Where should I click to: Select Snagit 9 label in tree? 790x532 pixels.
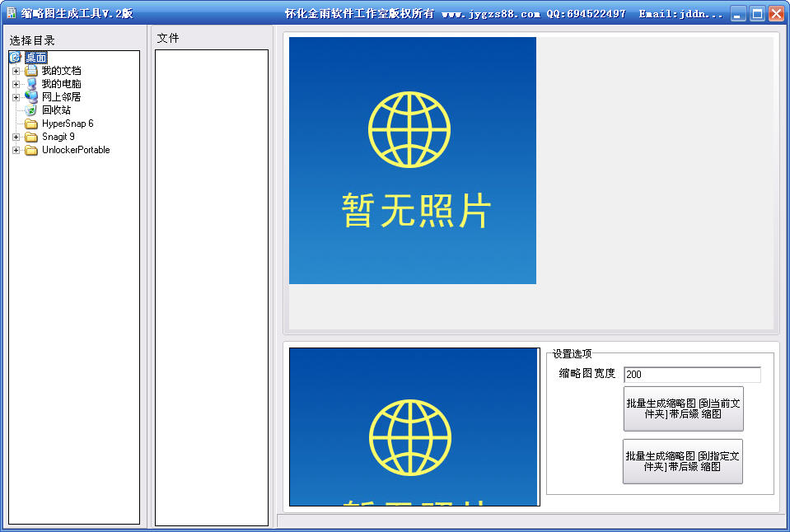click(58, 137)
